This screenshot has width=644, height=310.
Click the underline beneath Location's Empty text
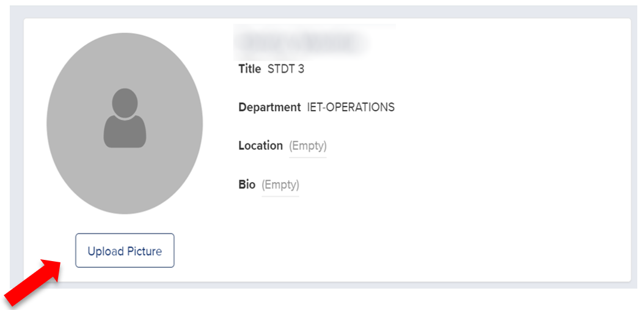point(308,157)
